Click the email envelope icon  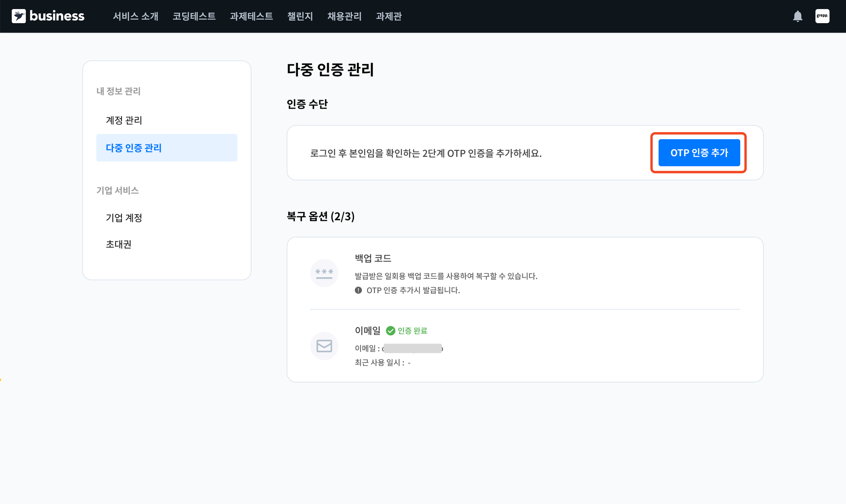[324, 346]
